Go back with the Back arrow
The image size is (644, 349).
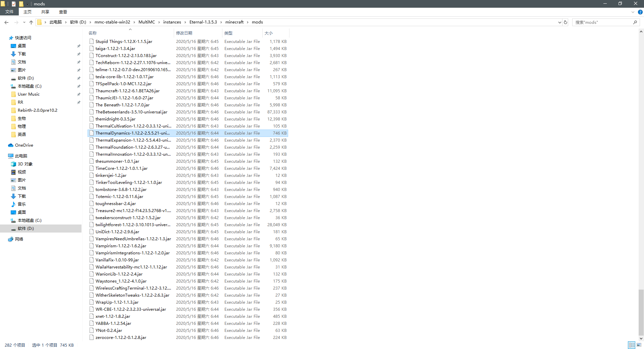pos(6,22)
